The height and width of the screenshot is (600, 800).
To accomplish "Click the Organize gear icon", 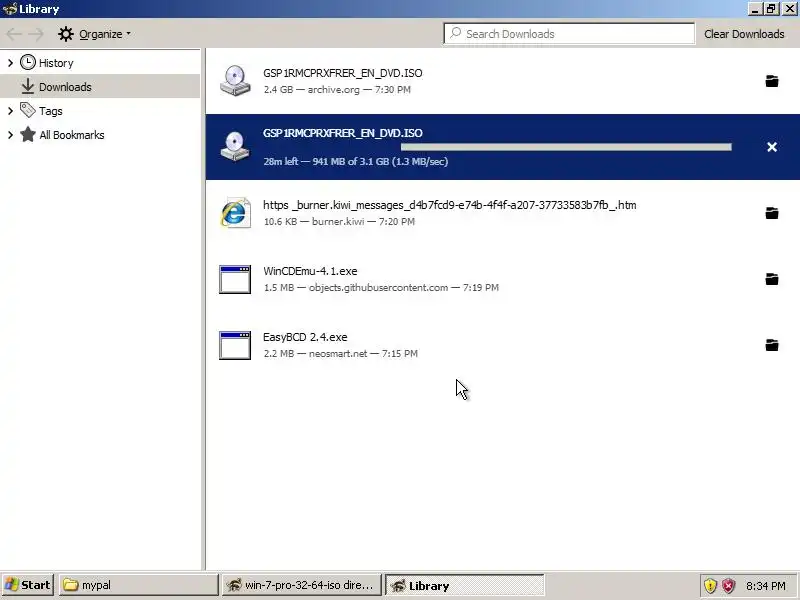I will pyautogui.click(x=66, y=34).
